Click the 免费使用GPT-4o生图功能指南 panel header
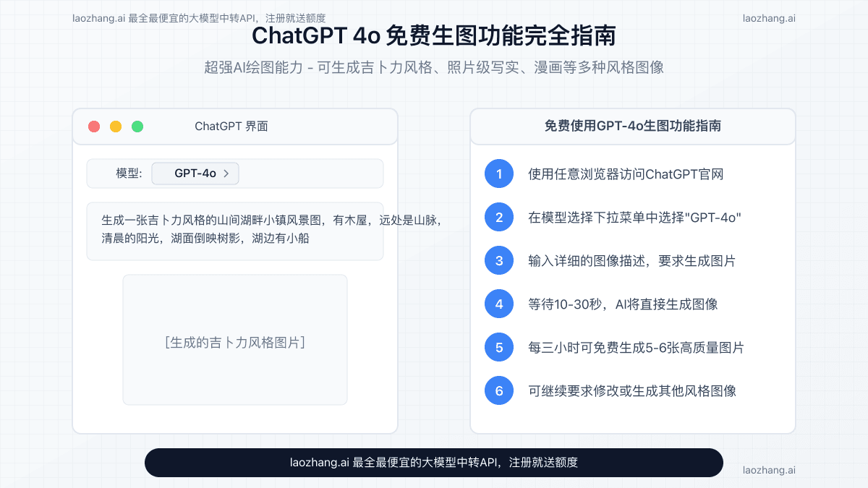The width and height of the screenshot is (868, 488). (633, 126)
